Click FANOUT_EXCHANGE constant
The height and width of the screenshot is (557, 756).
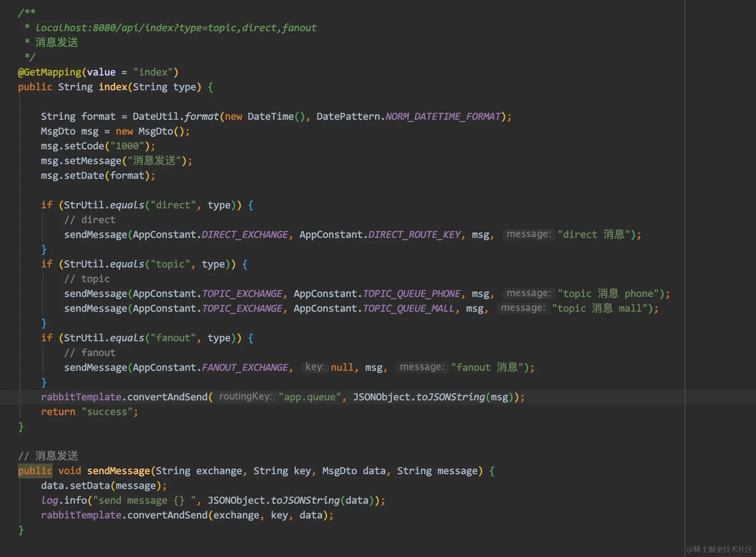click(245, 368)
